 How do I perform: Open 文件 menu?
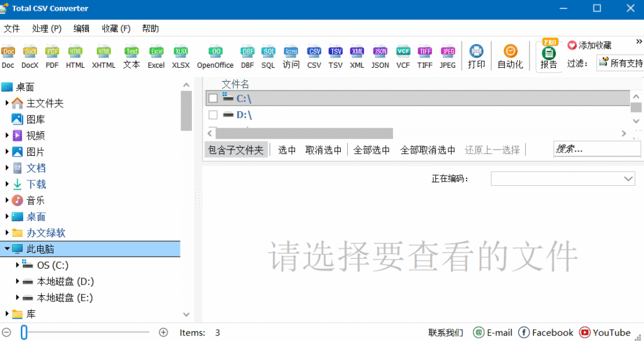point(12,28)
